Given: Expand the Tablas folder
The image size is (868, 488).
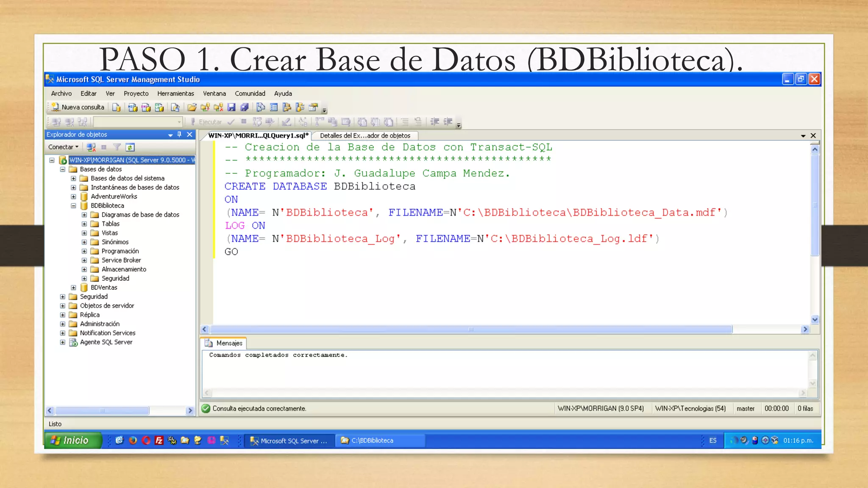Looking at the screenshot, I should (84, 224).
